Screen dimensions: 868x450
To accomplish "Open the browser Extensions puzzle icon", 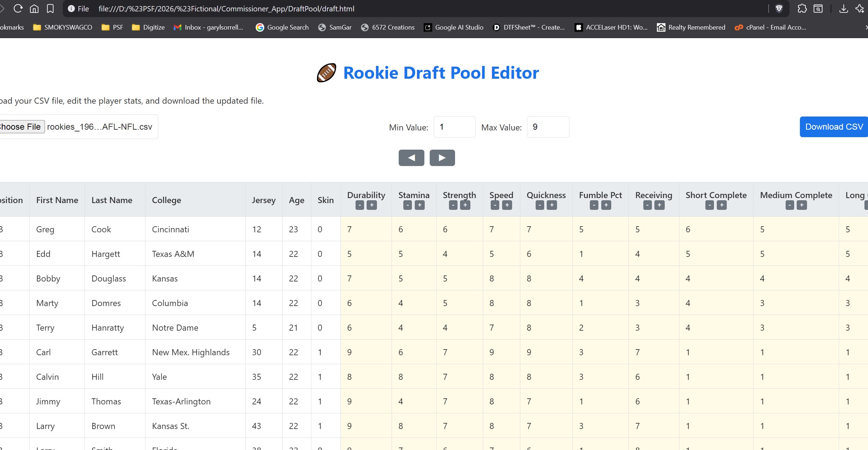I will point(802,9).
